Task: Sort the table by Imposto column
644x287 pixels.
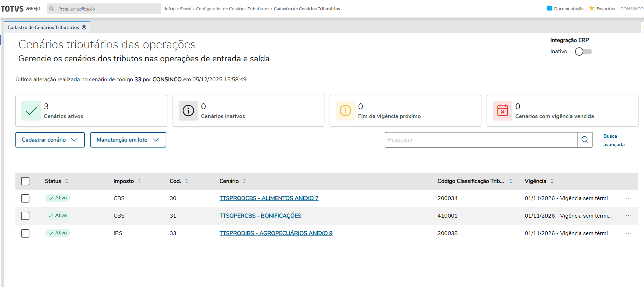Action: tap(139, 181)
